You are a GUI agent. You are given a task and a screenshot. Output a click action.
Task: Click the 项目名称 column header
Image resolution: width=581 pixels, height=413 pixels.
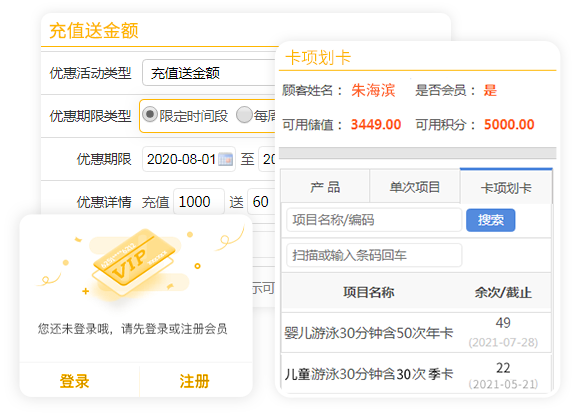(x=369, y=292)
